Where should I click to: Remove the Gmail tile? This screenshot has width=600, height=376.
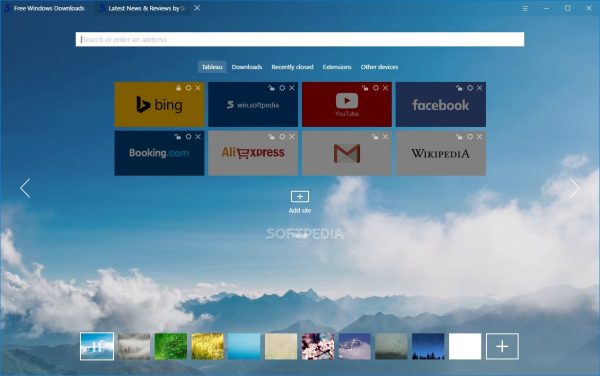pyautogui.click(x=385, y=137)
